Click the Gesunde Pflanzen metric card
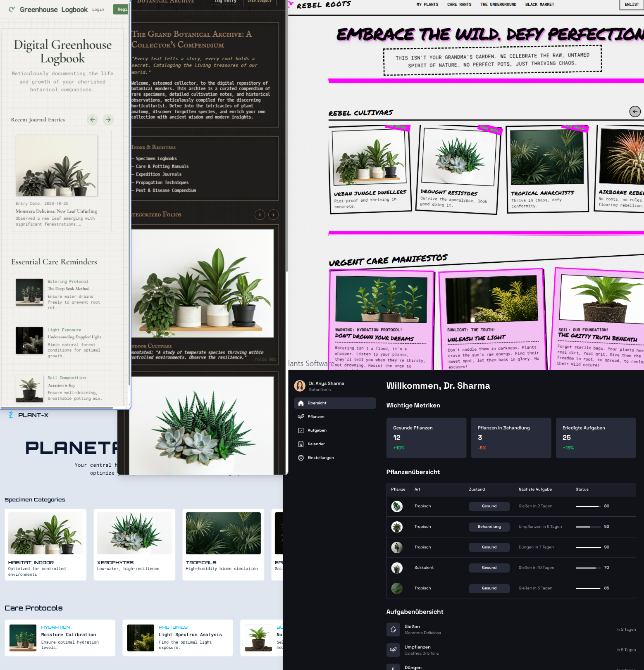 pos(426,438)
